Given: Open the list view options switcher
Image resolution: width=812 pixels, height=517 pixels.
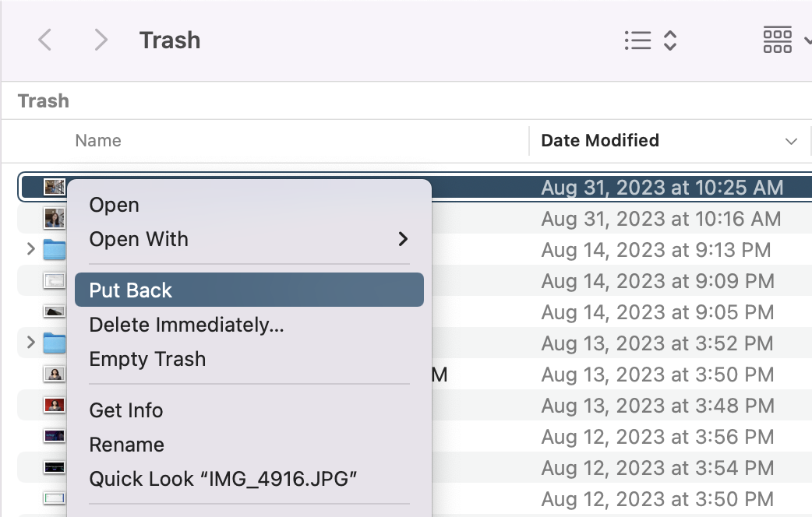Looking at the screenshot, I should point(650,40).
